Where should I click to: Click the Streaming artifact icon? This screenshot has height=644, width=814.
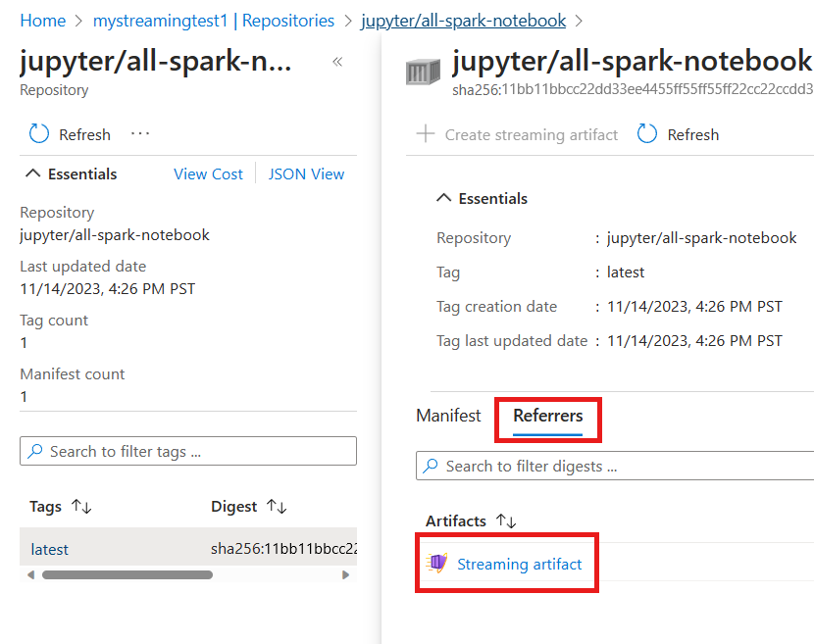tap(435, 563)
